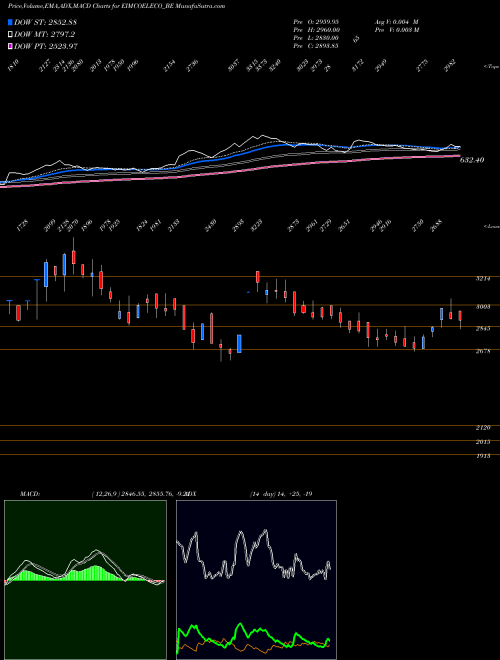This screenshot has width=500, height=660.
Task: Click the '(14 day) 14, +25, -19' ADX readout
Action: click(x=281, y=494)
